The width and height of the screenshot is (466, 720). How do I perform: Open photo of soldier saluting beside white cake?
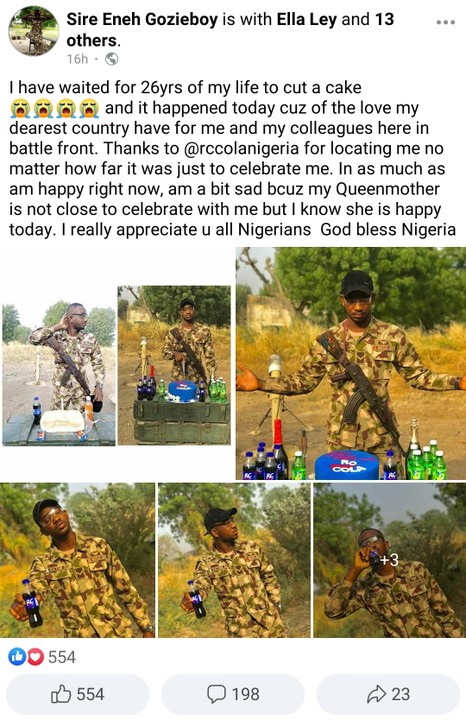pyautogui.click(x=59, y=373)
